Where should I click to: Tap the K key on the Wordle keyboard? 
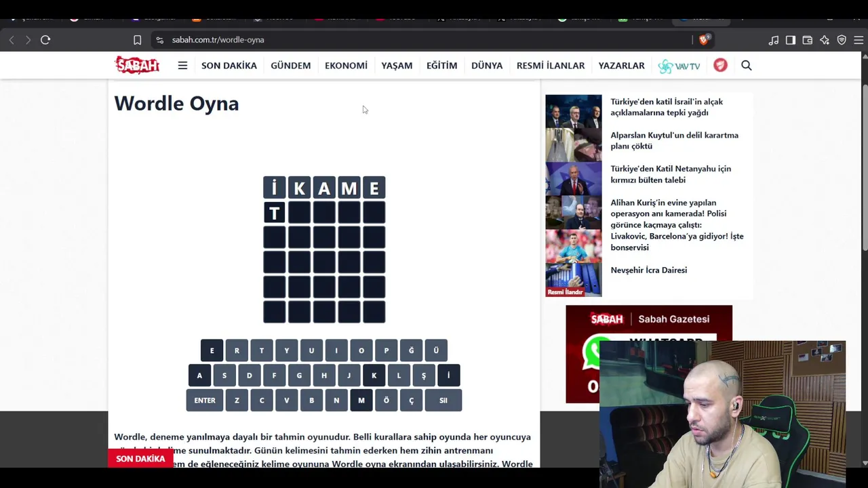(374, 375)
